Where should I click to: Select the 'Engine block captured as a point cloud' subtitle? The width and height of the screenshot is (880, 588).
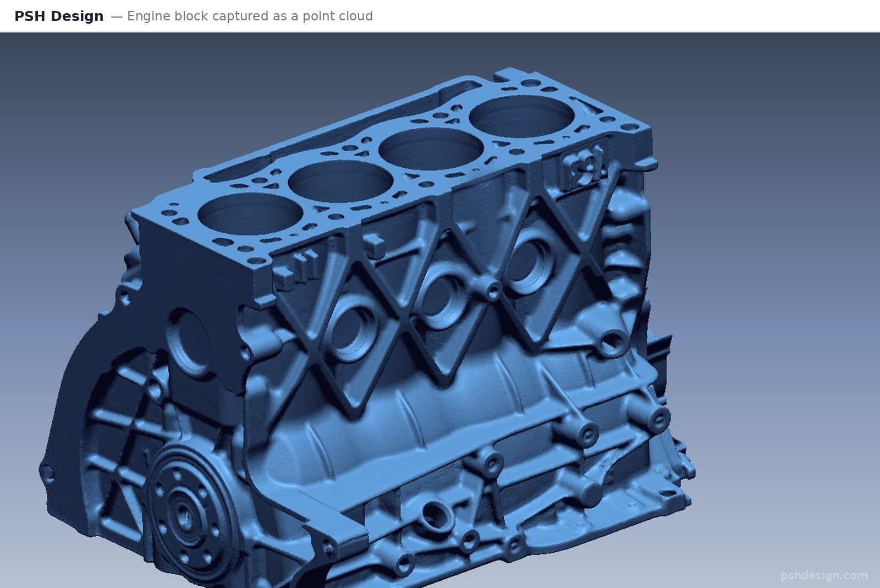[250, 16]
